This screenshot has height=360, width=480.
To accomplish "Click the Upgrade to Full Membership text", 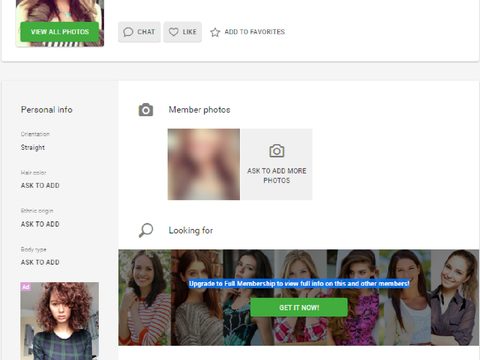I will pyautogui.click(x=299, y=284).
